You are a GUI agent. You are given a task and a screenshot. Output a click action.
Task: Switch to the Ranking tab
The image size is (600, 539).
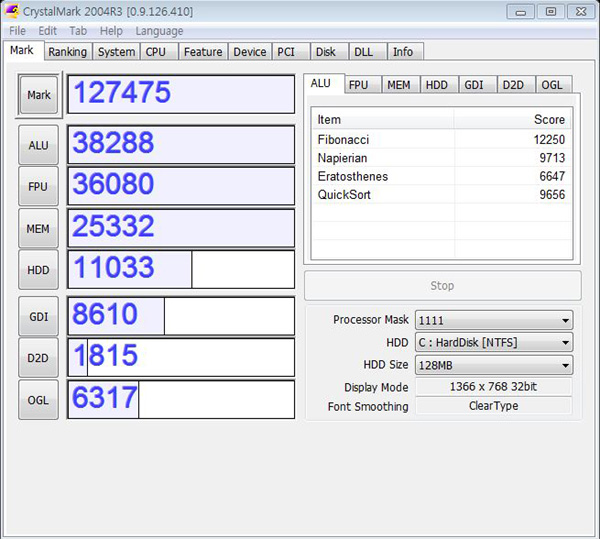(67, 52)
